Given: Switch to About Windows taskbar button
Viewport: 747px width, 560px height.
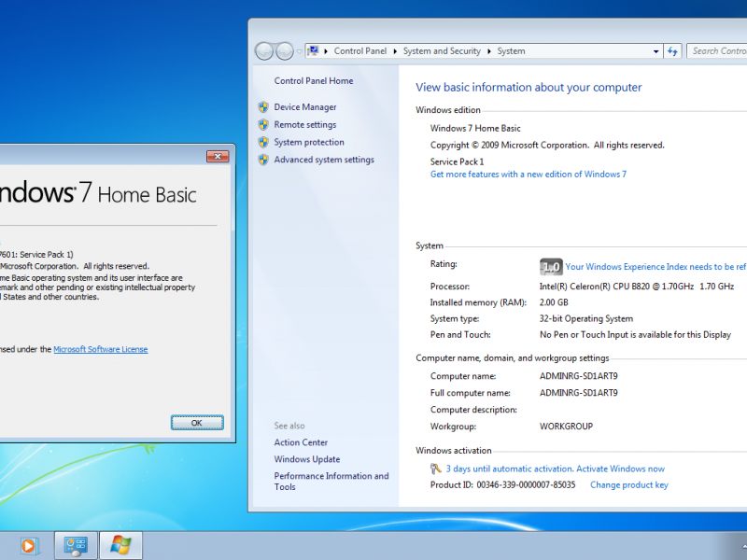Looking at the screenshot, I should (x=120, y=546).
